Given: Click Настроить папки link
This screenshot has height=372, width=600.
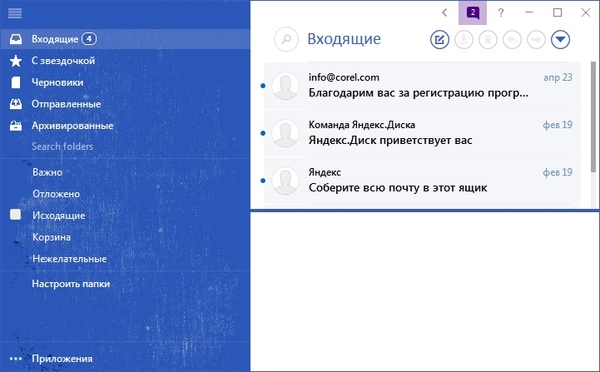Looking at the screenshot, I should tap(71, 284).
